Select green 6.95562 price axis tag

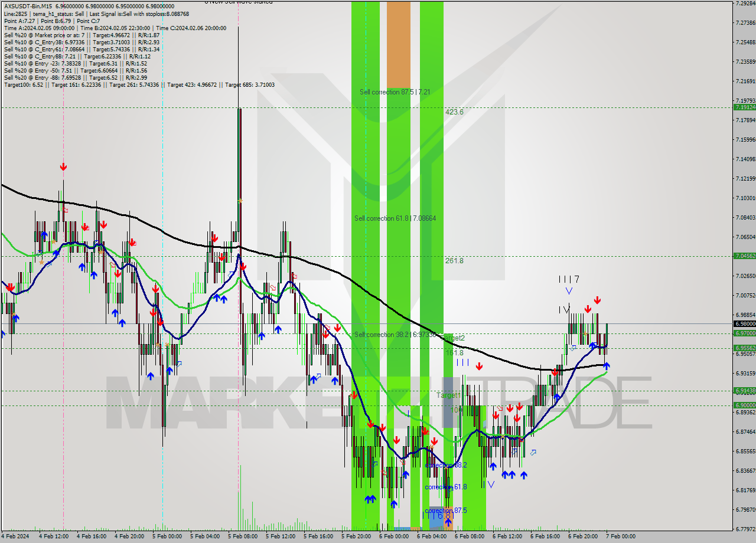tap(744, 348)
